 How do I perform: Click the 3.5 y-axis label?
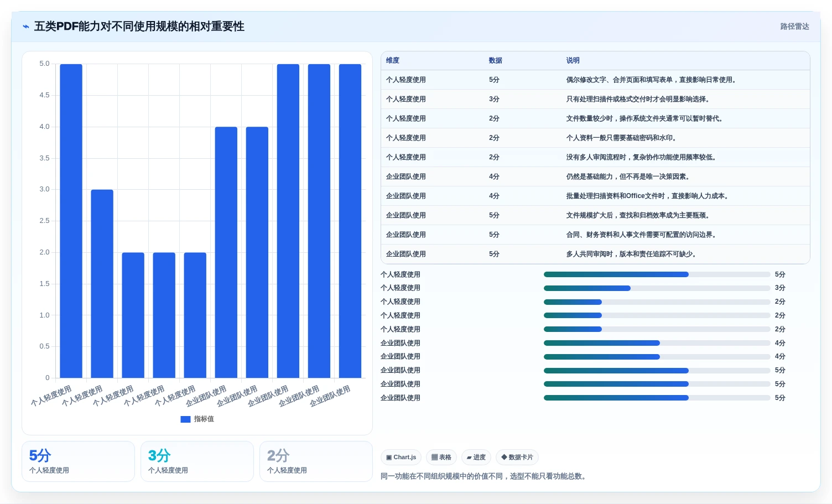click(x=44, y=158)
